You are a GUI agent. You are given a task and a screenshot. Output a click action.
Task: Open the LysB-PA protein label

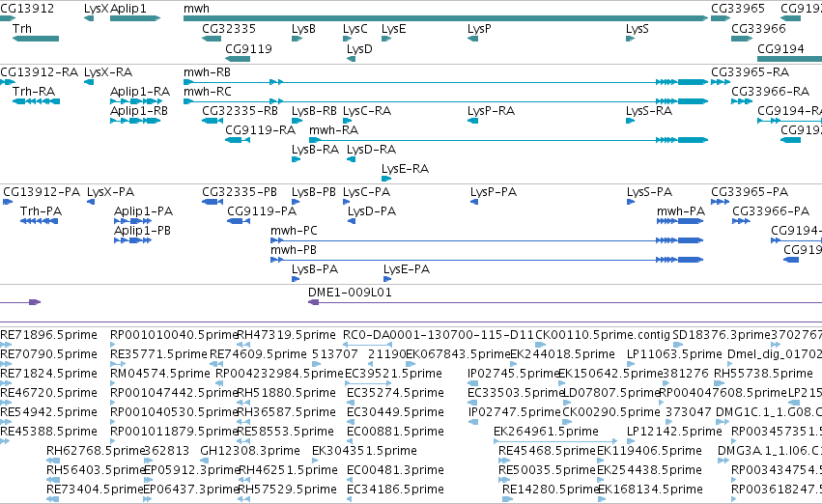[315, 269]
